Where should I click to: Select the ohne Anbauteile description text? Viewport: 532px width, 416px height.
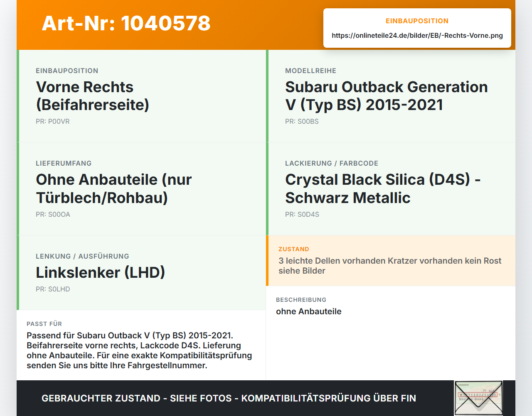[309, 311]
